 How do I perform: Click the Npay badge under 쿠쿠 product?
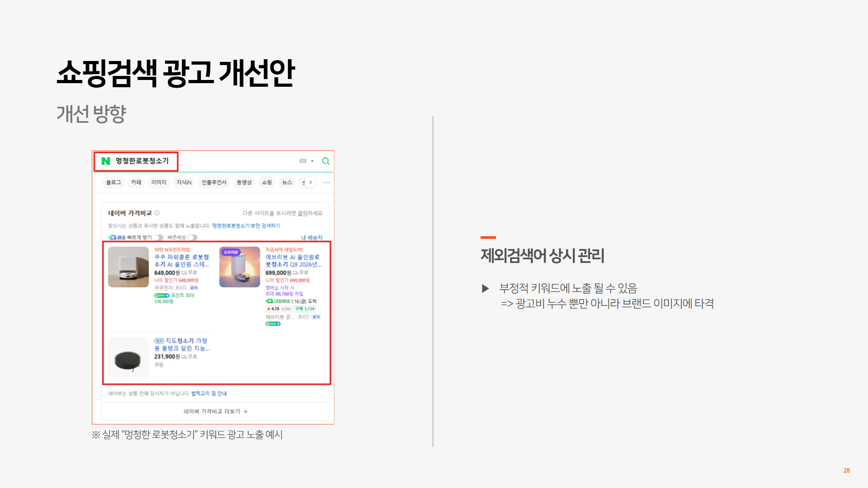pos(161,296)
